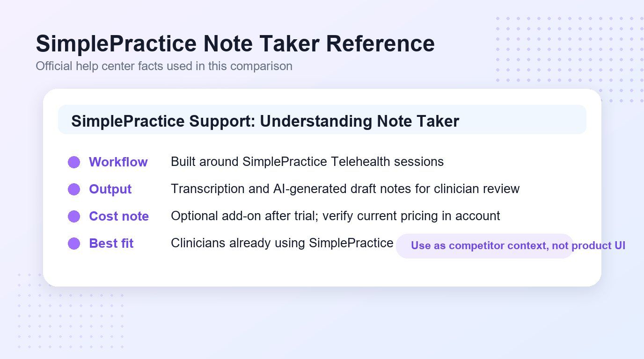
Task: Select the 'SimplePractice Note Taker Reference' title
Action: click(x=235, y=44)
